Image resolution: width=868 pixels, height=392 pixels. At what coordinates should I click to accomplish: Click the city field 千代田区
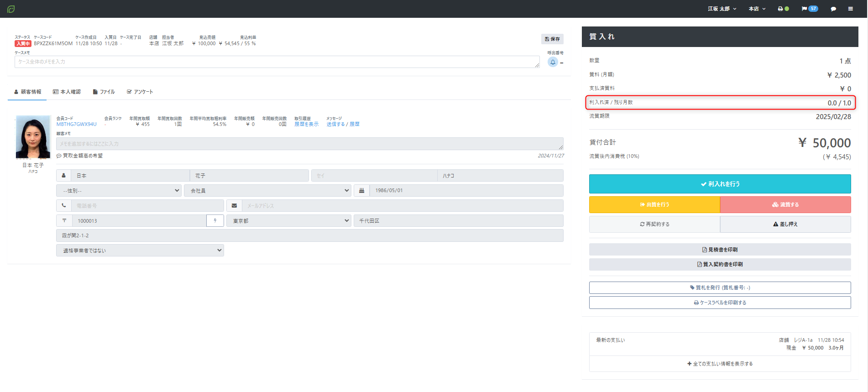tap(459, 221)
